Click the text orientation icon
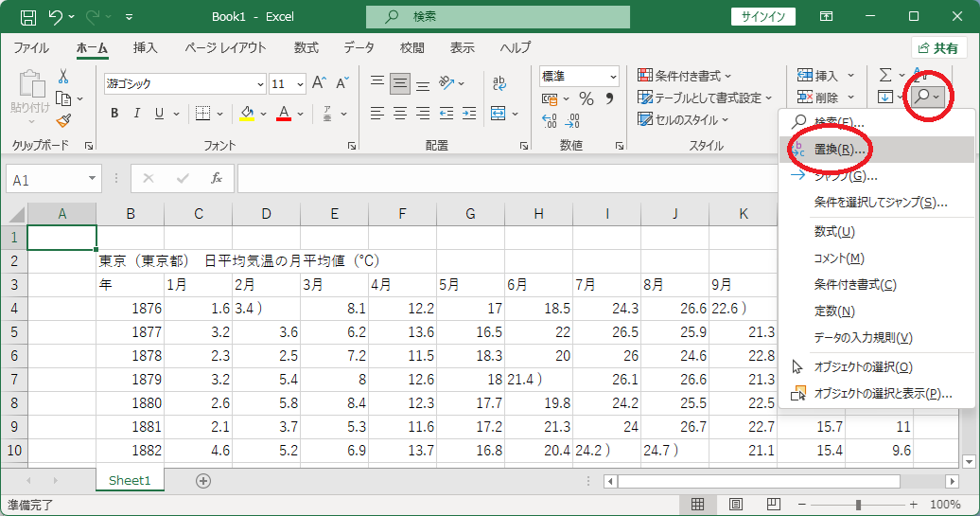980x516 pixels. (x=446, y=82)
